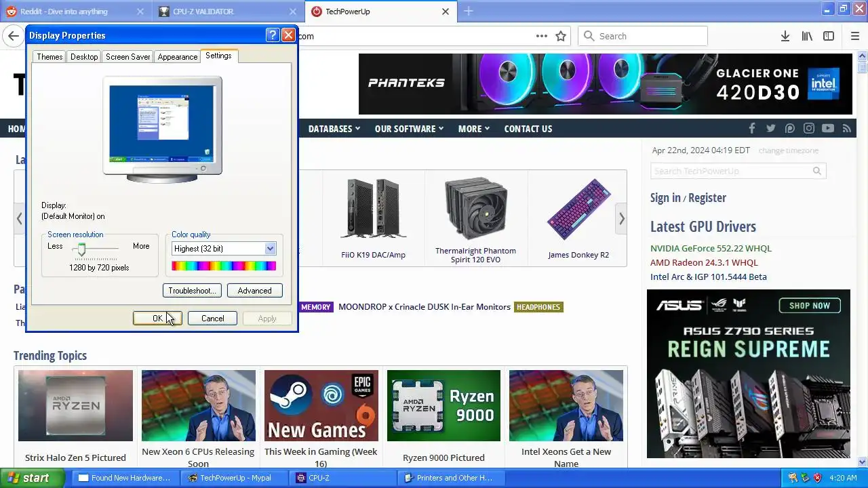868x488 pixels.
Task: Expand the DATABASES nav menu
Action: point(334,128)
